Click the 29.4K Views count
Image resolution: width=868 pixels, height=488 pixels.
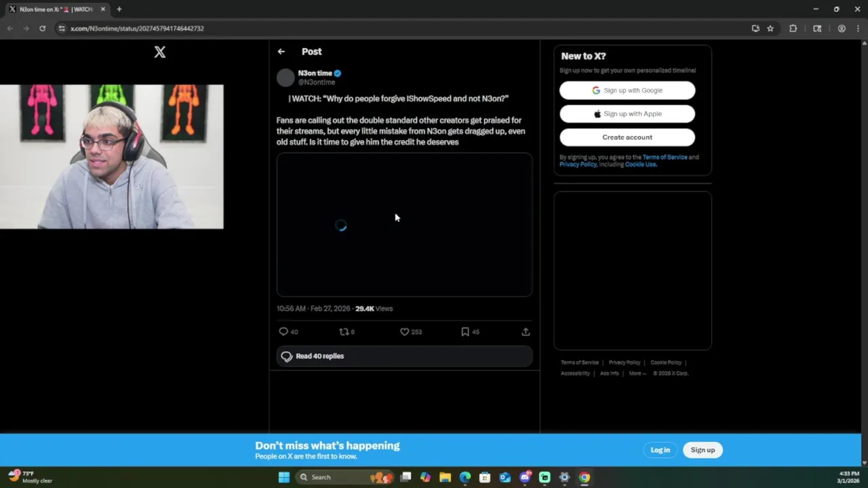(374, 308)
